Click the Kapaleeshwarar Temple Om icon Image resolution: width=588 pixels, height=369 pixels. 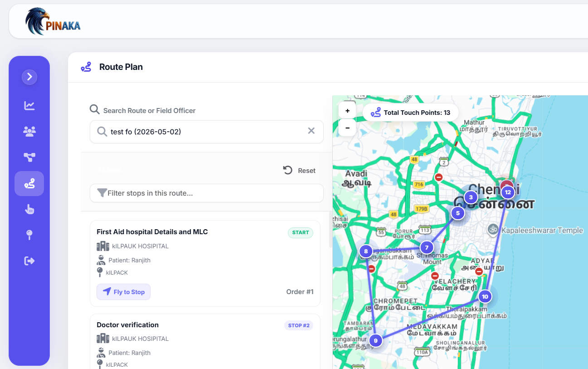coord(493,230)
